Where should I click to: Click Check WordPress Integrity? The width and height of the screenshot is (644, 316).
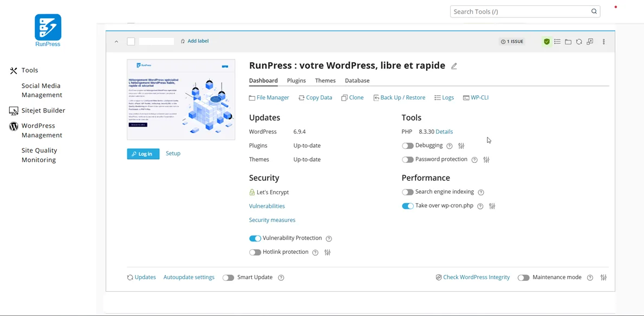pos(473,278)
